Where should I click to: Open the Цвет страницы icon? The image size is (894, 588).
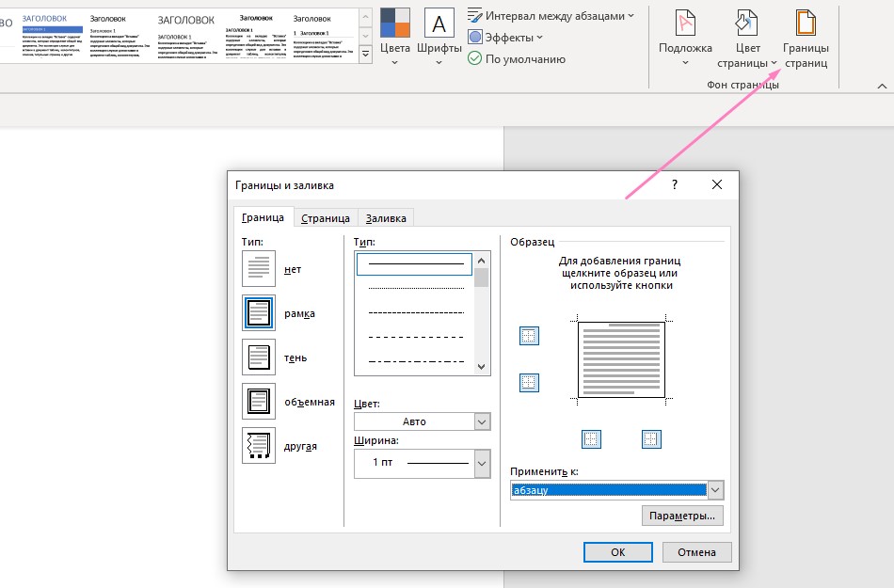[747, 24]
